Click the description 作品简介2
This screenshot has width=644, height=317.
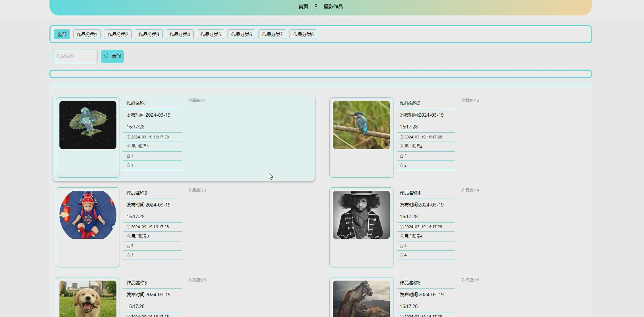[x=470, y=100]
